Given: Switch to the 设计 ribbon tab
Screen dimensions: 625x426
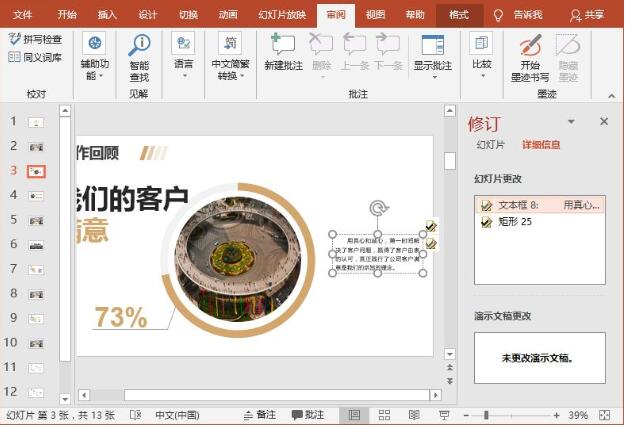Looking at the screenshot, I should 148,15.
